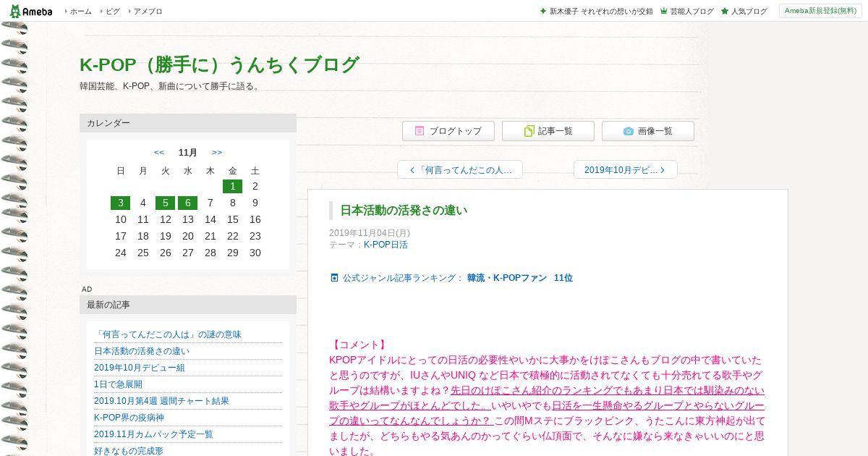Select calendar date 5
The width and height of the screenshot is (868, 456).
click(x=166, y=203)
